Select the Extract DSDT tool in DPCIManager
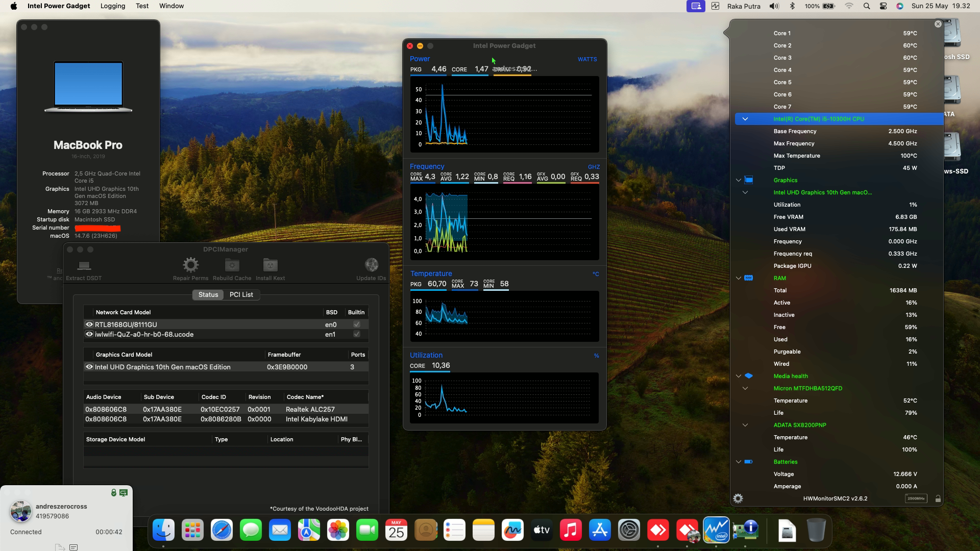The width and height of the screenshot is (980, 551). pos(83,268)
